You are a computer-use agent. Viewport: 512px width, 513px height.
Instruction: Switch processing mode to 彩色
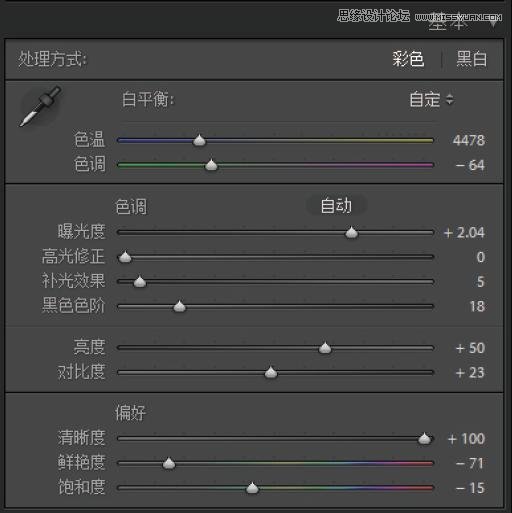coord(408,59)
